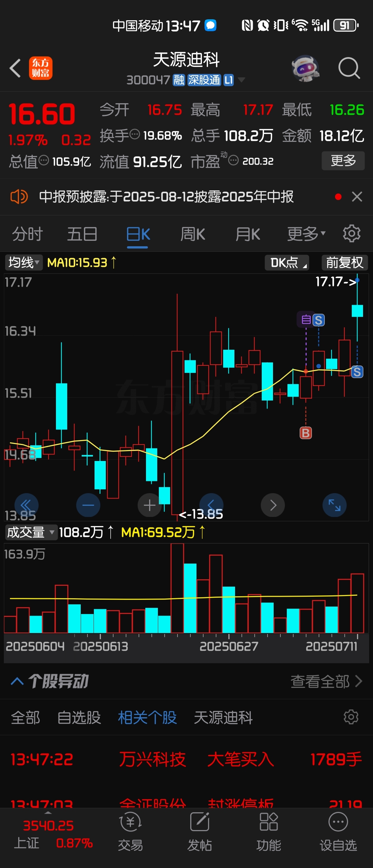Open chart settings gear
This screenshot has width=373, height=868.
(x=351, y=233)
